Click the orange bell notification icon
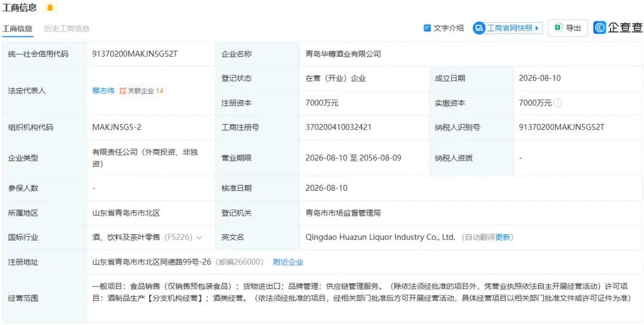The image size is (644, 325). click(49, 7)
